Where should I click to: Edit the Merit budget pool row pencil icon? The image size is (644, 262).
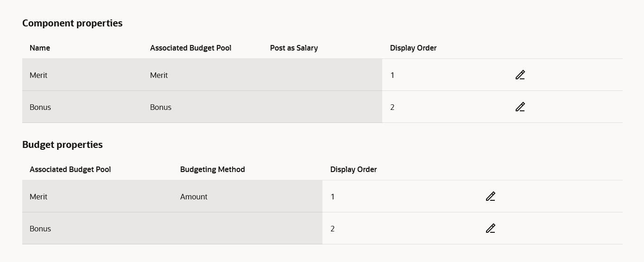(490, 196)
